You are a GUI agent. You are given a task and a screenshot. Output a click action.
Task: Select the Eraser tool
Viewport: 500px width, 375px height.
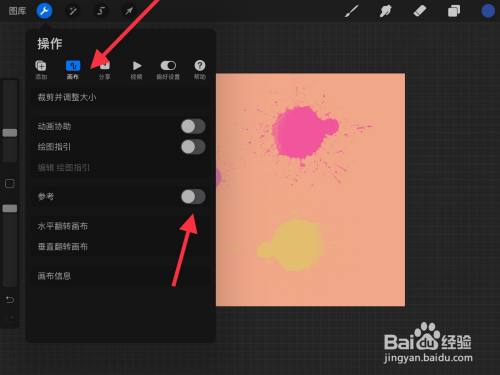click(420, 11)
